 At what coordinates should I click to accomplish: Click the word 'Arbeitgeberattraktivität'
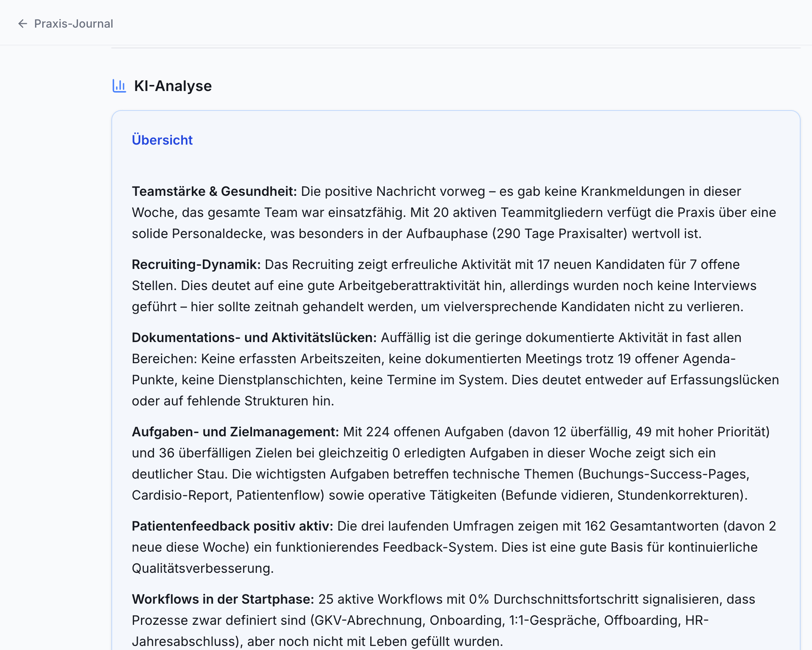coord(409,286)
